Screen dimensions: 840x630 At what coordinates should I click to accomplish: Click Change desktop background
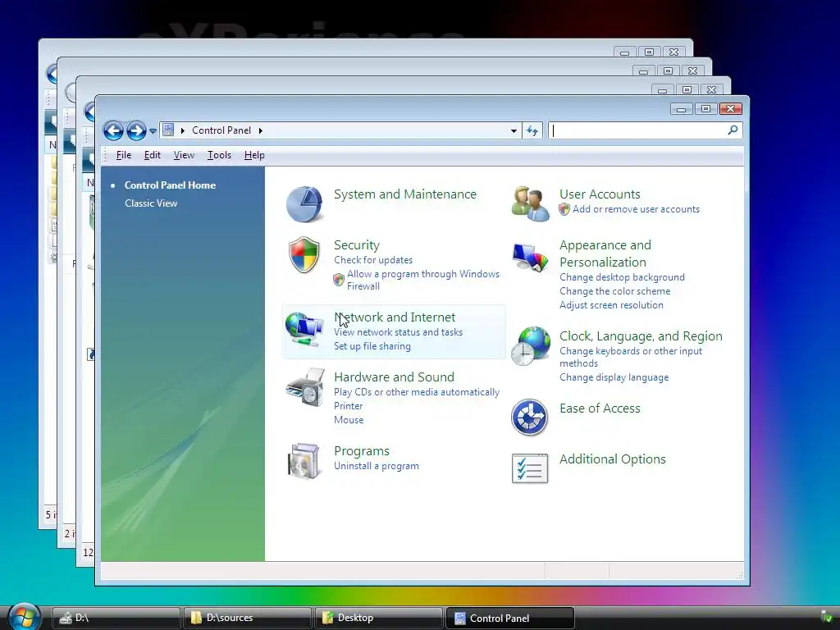(622, 277)
